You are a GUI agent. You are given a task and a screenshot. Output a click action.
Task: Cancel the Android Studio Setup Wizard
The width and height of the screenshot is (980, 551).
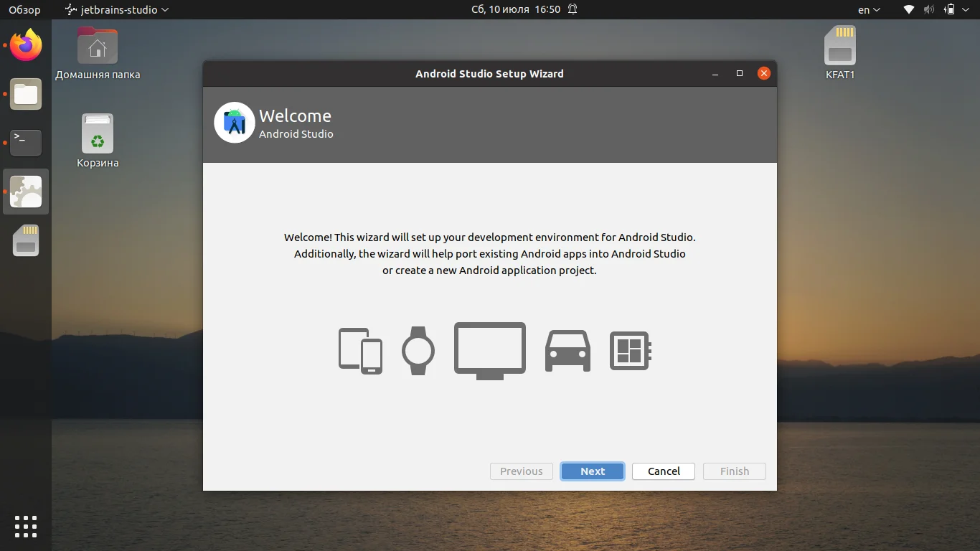664,471
